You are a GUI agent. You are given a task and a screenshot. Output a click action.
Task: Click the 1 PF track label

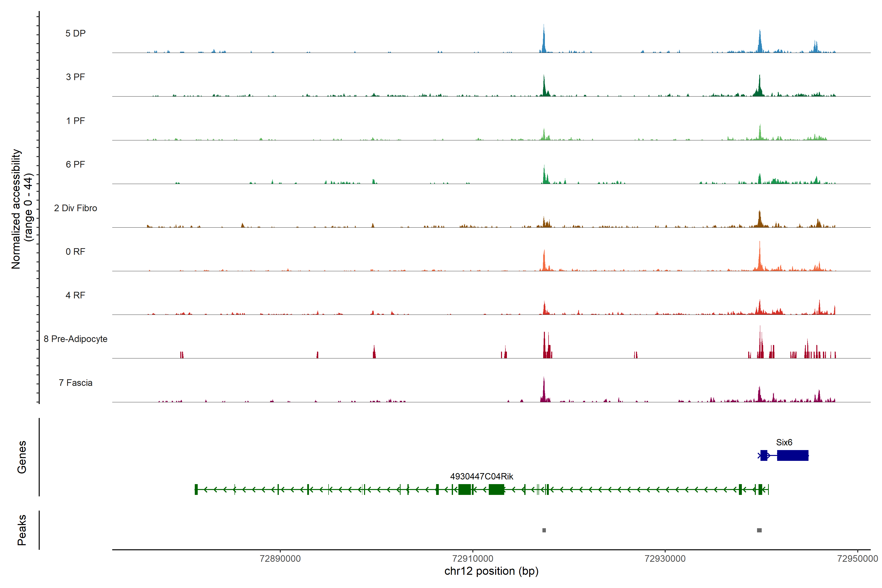pos(75,121)
